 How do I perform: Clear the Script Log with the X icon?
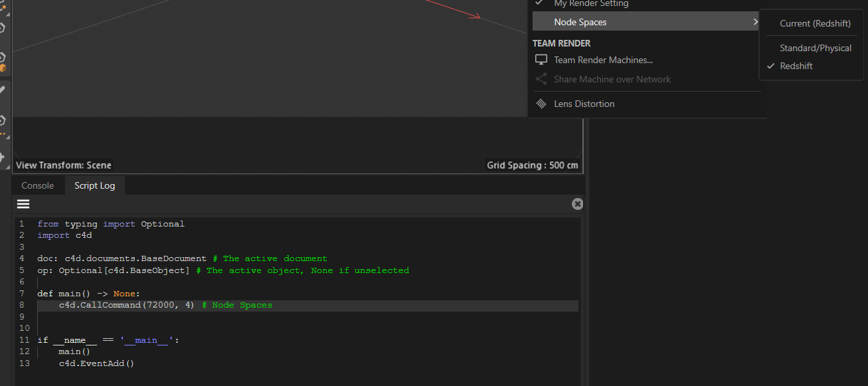577,204
